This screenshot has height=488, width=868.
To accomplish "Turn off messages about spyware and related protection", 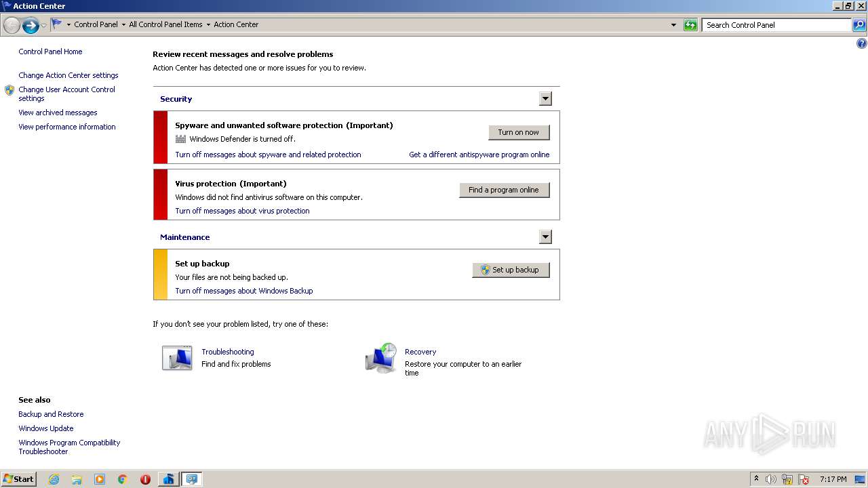I will click(x=268, y=155).
